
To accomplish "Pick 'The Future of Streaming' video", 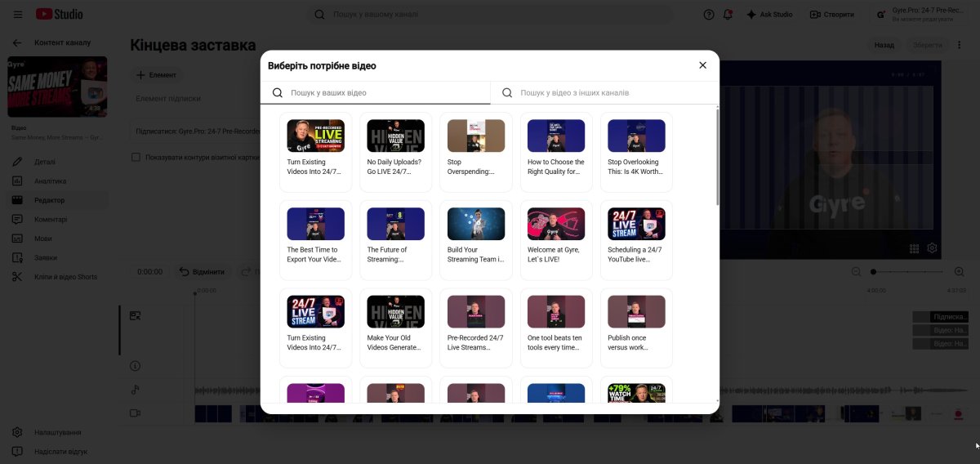I will [x=395, y=240].
